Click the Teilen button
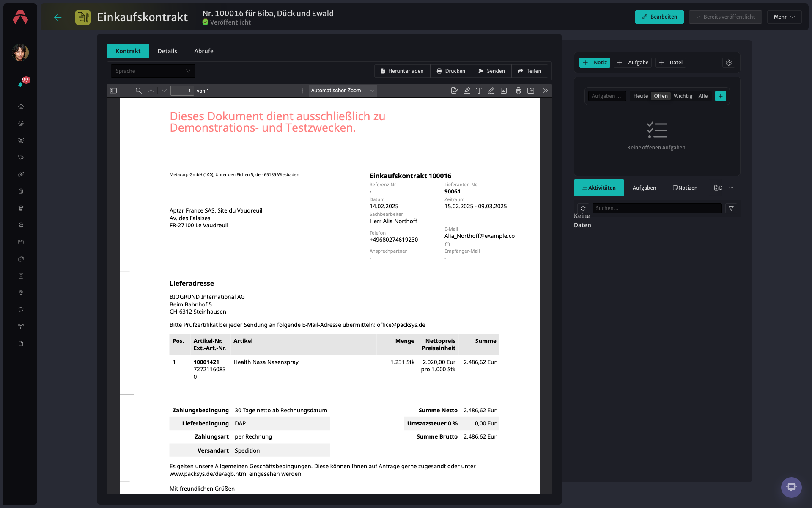The image size is (812, 508). click(x=529, y=71)
